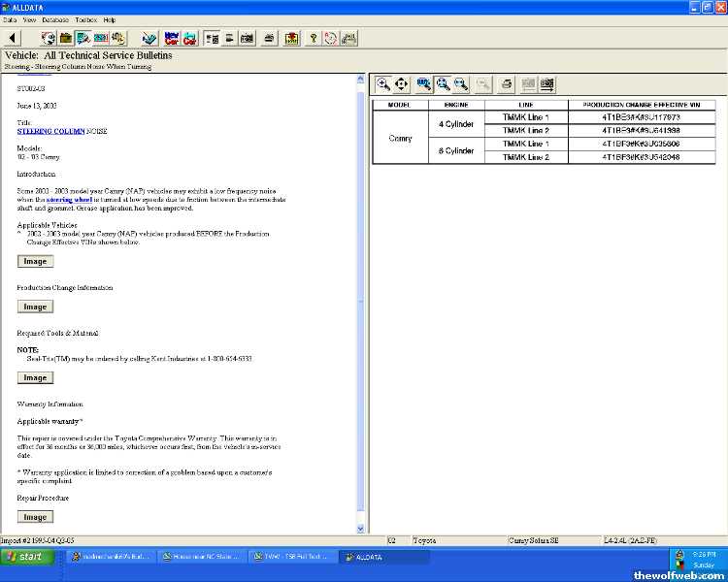Click the back arrow in main toolbar
Screen dimensions: 728x582
click(13, 38)
